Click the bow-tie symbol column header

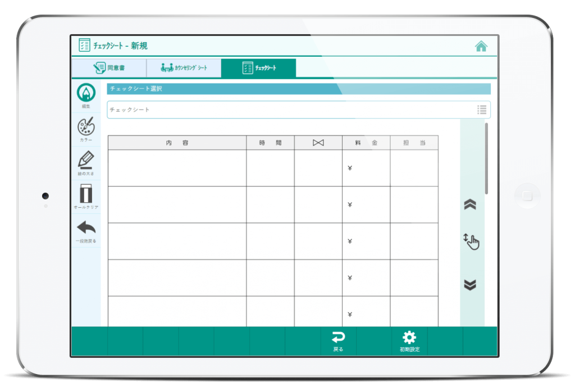(x=318, y=143)
